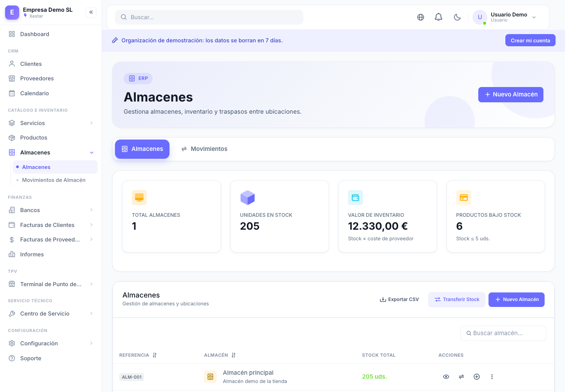Click the Facturas de Proveedores dollar icon
The image size is (565, 392).
12,240
